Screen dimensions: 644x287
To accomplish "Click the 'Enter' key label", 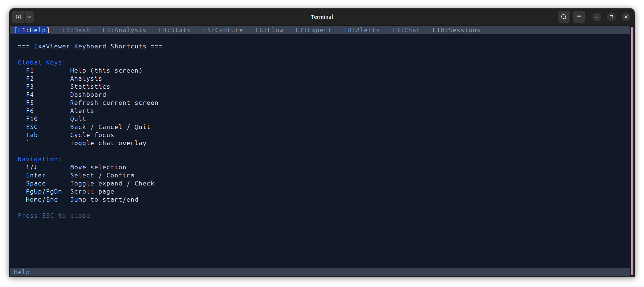I will [x=36, y=175].
